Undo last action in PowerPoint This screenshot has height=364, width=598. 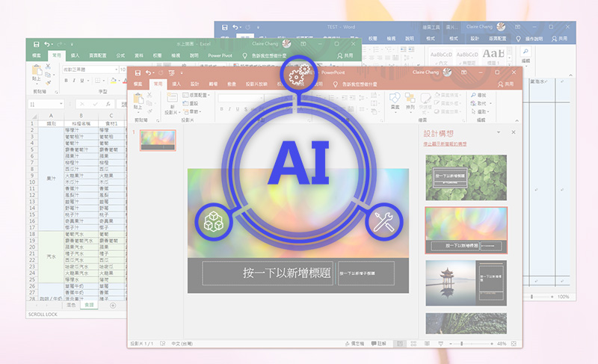[148, 73]
